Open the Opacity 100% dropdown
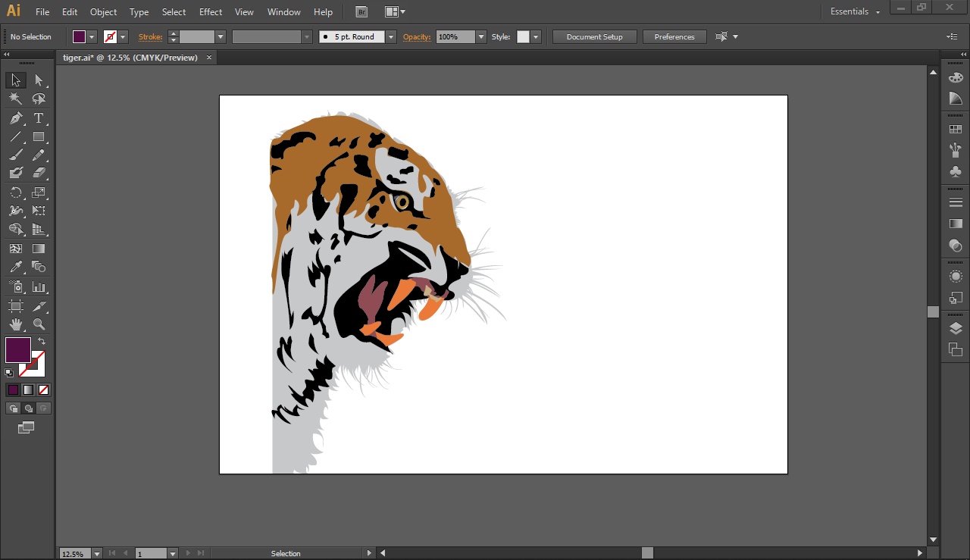 pyautogui.click(x=481, y=36)
